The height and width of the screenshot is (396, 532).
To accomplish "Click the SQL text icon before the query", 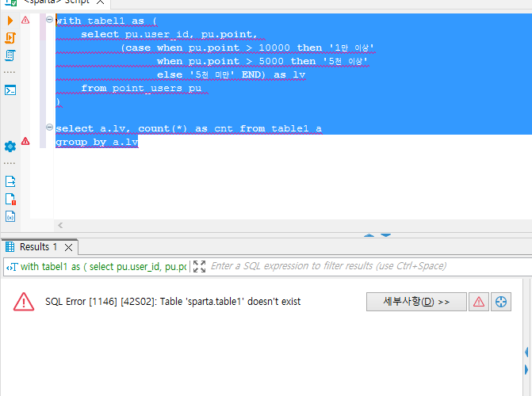I will (x=12, y=267).
